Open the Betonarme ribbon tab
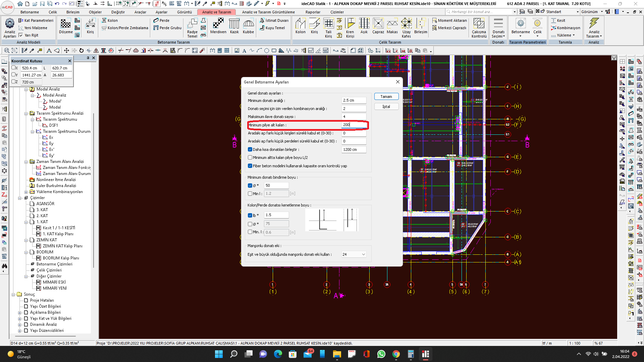644x362 pixels. [30, 12]
